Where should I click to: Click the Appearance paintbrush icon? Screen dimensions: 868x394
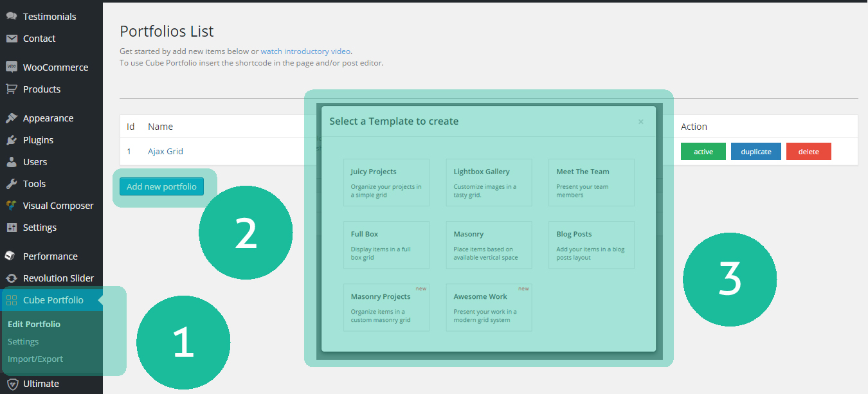click(x=12, y=118)
